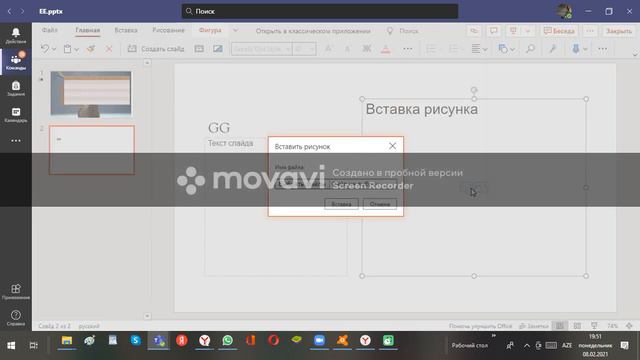Click the Notes button in status bar
The image size is (640, 360).
tap(534, 326)
